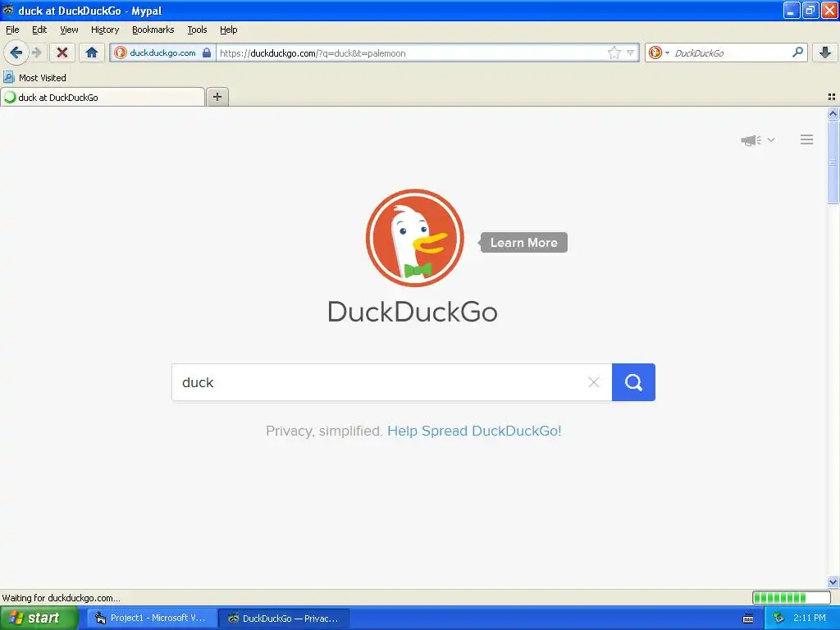Clear the search box with the X
Viewport: 840px width, 630px height.
coord(594,382)
